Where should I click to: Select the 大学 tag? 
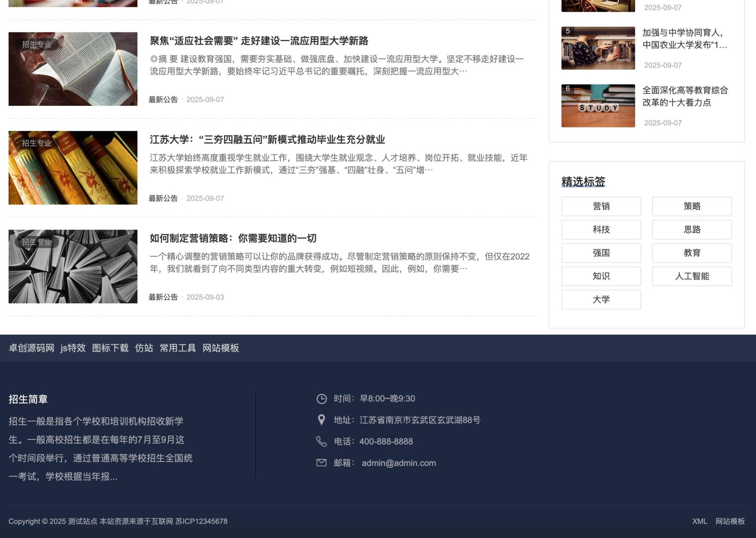pos(601,299)
